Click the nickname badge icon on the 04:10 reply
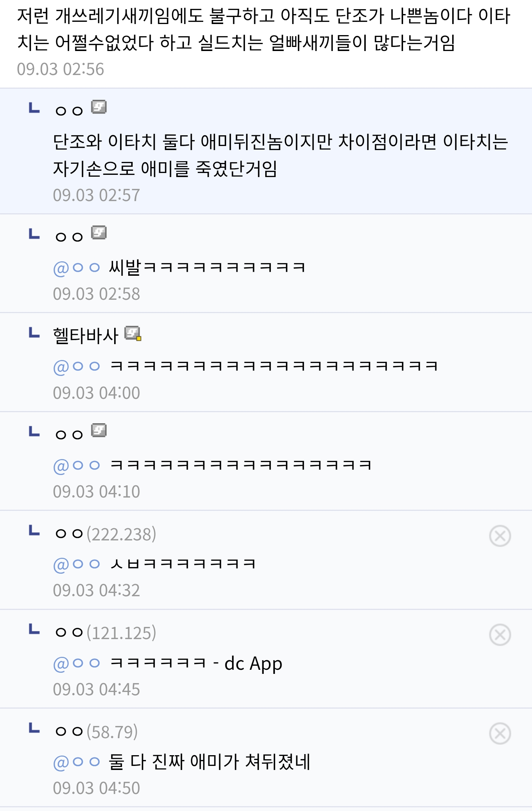Screen dimensions: 532x811 click(99, 431)
